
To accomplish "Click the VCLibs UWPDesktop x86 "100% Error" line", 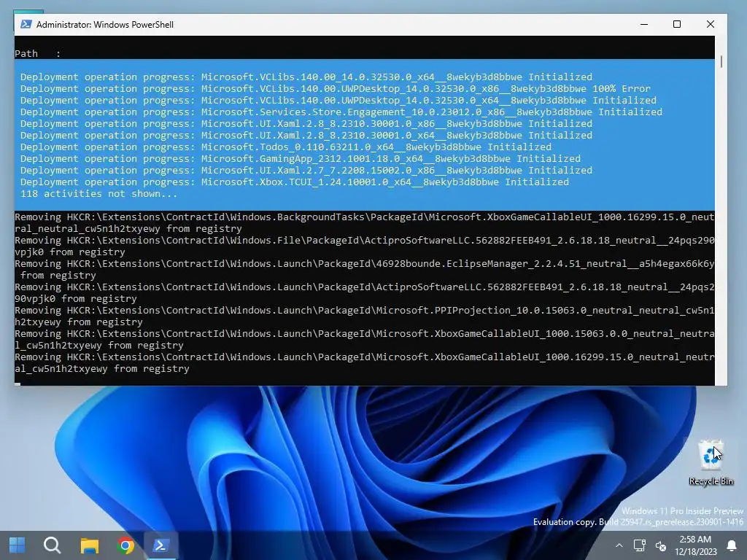I will [x=336, y=88].
